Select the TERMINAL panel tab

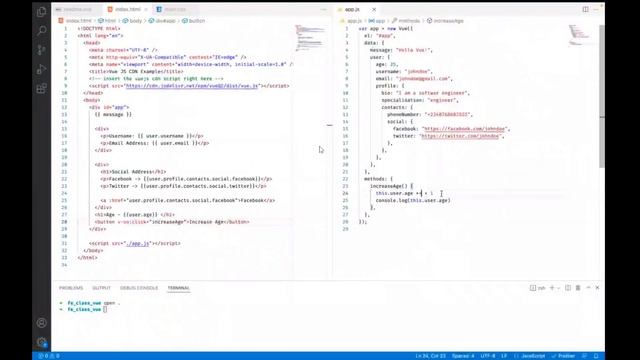click(179, 288)
